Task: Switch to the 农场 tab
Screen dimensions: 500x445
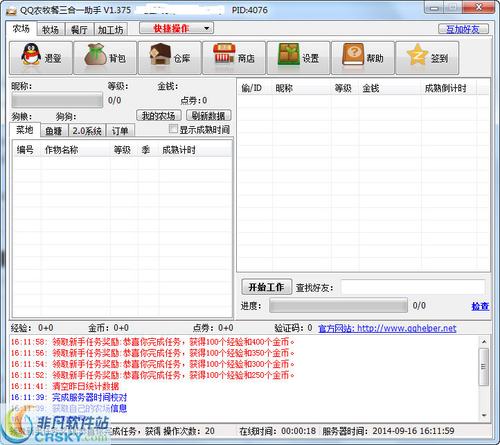Action: [21, 29]
